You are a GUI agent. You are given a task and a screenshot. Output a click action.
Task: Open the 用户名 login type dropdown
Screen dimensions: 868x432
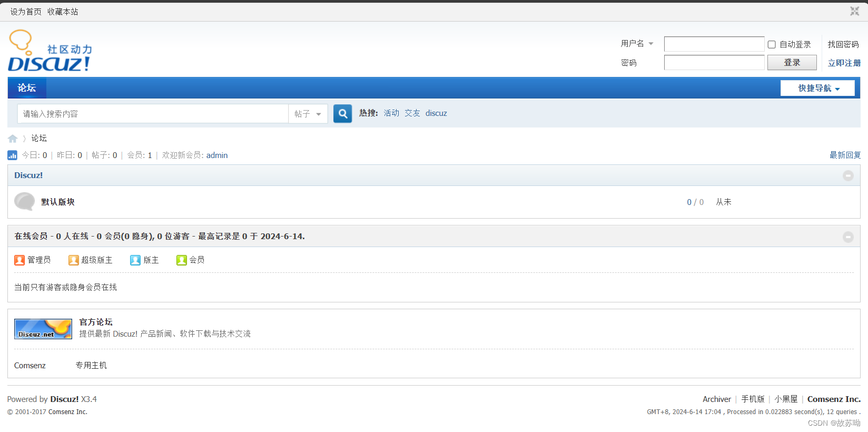pos(637,44)
